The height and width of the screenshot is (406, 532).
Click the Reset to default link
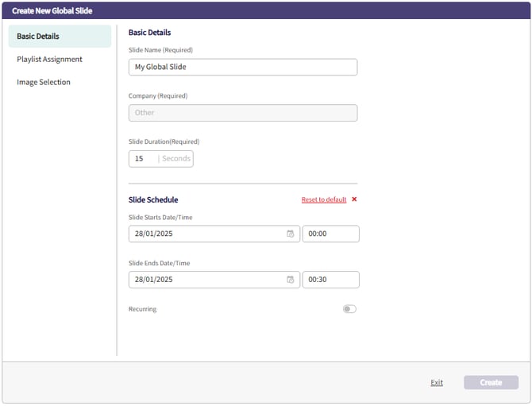[323, 199]
